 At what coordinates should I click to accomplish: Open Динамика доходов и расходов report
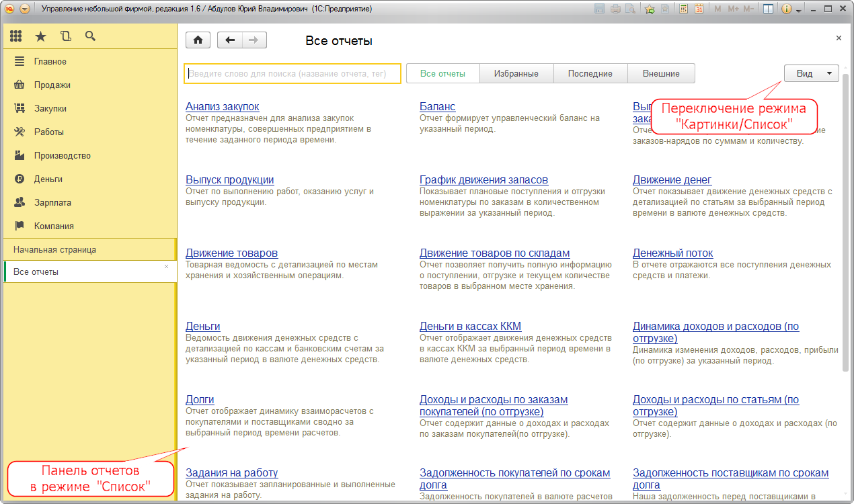(x=715, y=332)
